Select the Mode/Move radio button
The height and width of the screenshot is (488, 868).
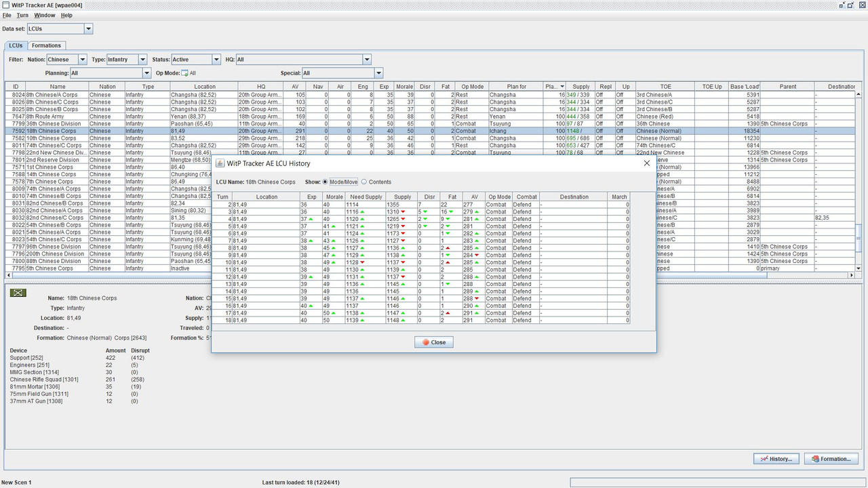[x=325, y=182]
